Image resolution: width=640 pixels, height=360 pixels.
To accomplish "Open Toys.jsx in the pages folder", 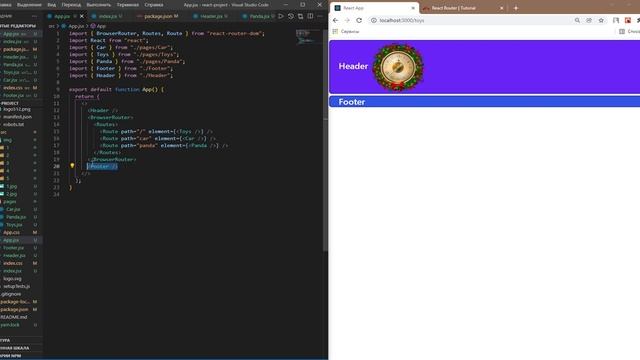I will pos(14,225).
